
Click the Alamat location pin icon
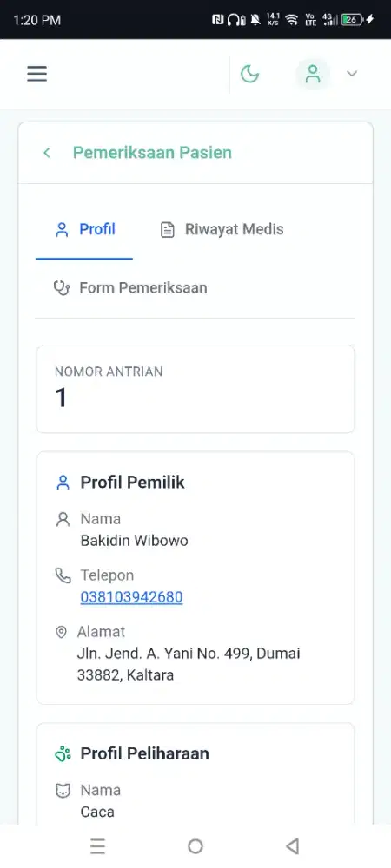pyautogui.click(x=62, y=632)
